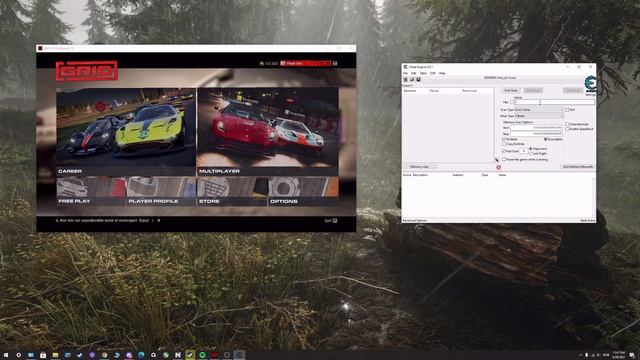The image size is (640, 360).
Task: Toggle the Executable checkbox
Action: click(x=546, y=139)
